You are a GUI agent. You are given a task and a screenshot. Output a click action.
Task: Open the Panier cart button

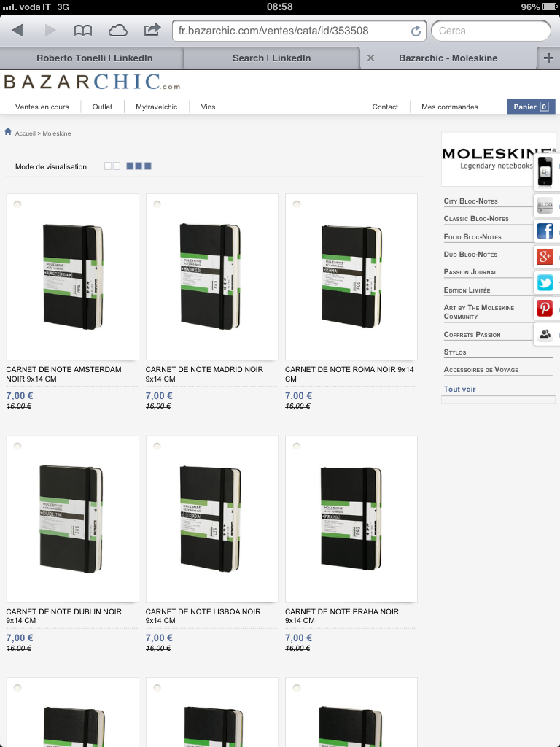(531, 107)
